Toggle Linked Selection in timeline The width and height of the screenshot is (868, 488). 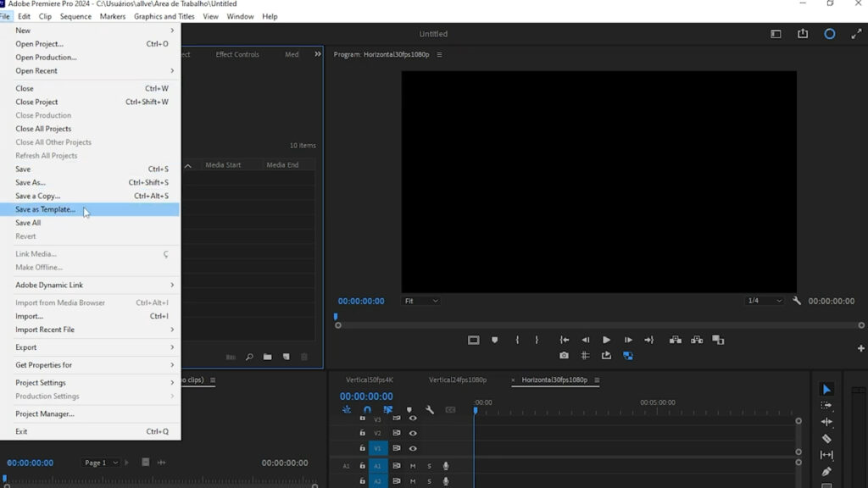tap(388, 410)
